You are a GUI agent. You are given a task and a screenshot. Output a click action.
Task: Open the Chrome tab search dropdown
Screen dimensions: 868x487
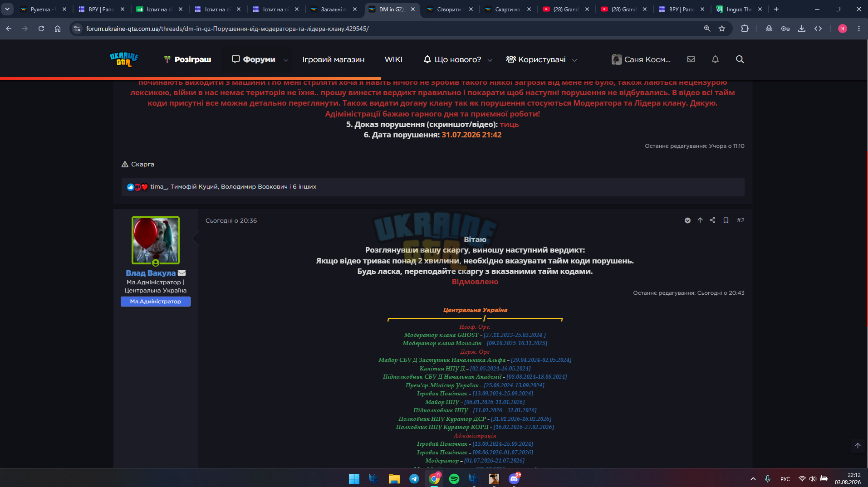7,9
